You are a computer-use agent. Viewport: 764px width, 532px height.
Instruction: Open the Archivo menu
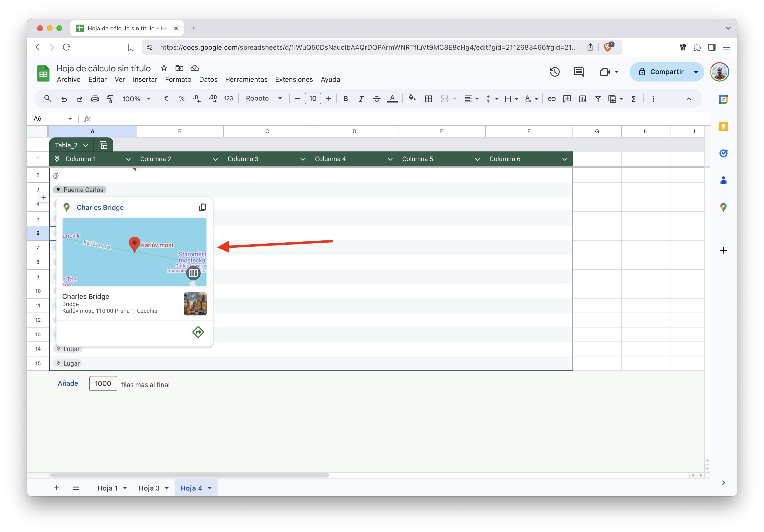coord(68,80)
